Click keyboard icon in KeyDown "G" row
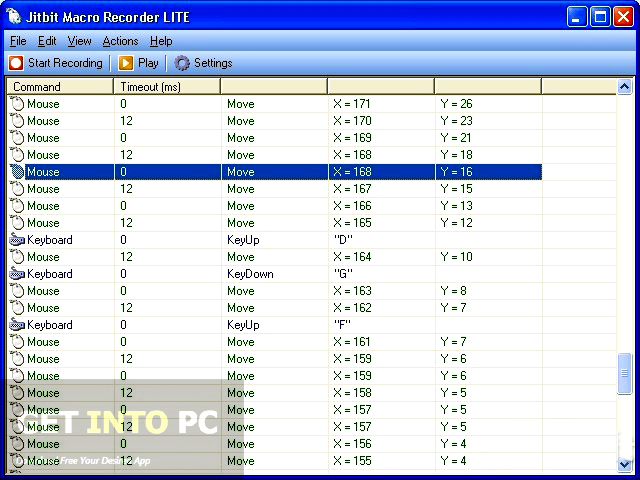Image resolution: width=640 pixels, height=480 pixels. tap(17, 274)
